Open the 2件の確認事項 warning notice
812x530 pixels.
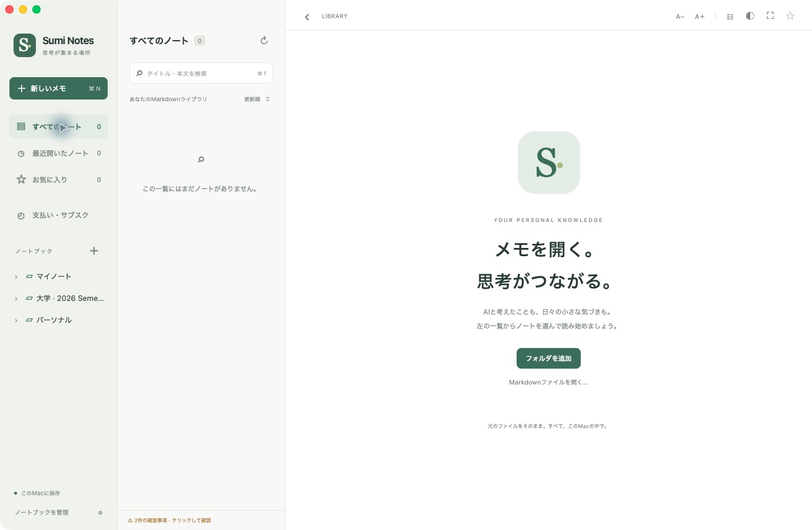pyautogui.click(x=169, y=521)
